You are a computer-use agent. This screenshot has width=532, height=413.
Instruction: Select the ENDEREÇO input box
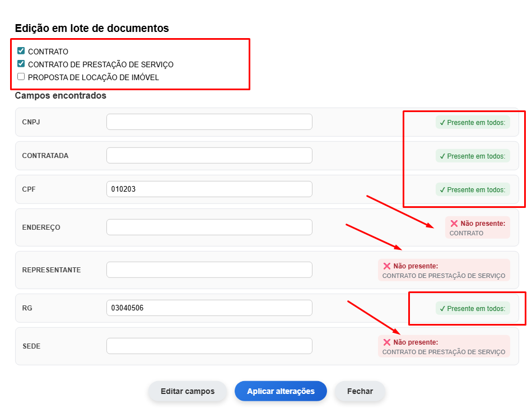[x=209, y=227]
